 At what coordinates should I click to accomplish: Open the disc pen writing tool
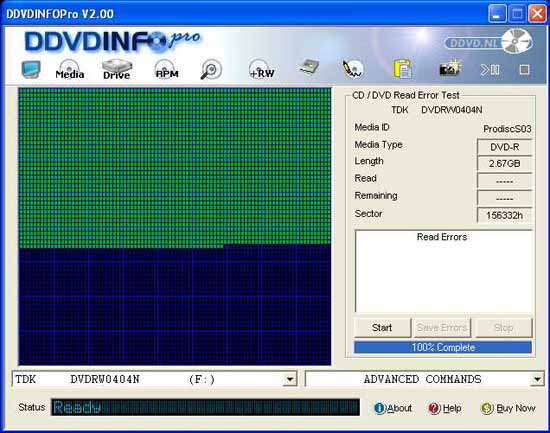(353, 69)
